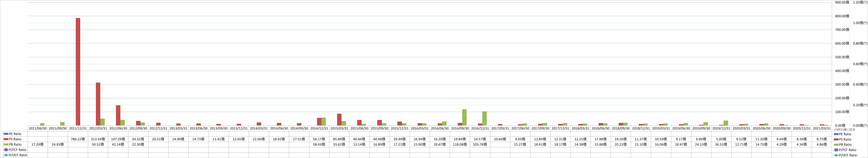Click the 17.29倍 PB Ratio cell

[38, 145]
